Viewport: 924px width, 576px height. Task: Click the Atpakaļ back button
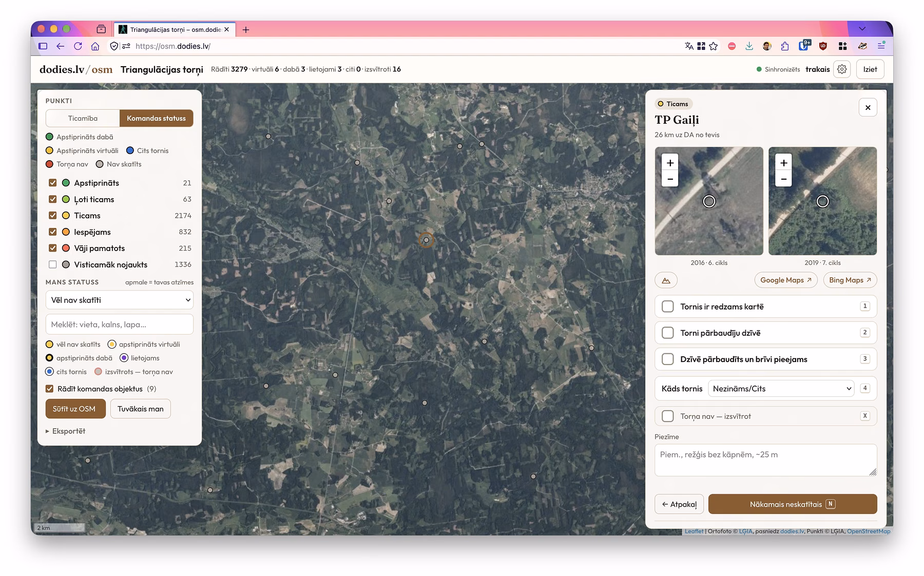pyautogui.click(x=679, y=504)
